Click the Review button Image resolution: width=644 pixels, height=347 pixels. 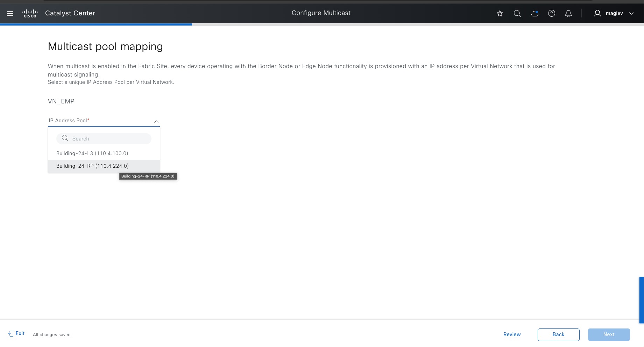pyautogui.click(x=512, y=334)
